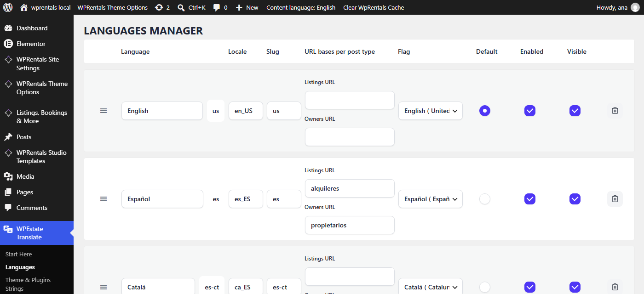Screen dimensions: 644x294
Task: Edit the ca_ES locale field
Action: pos(246,287)
